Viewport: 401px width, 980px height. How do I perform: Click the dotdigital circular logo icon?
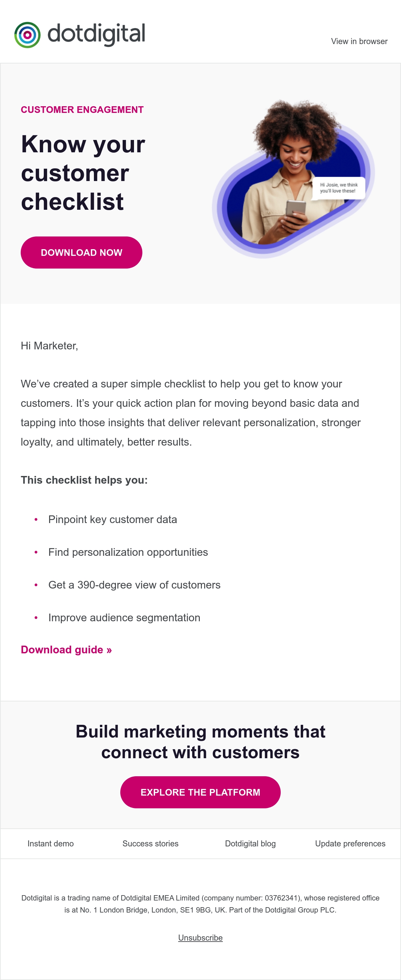click(27, 35)
